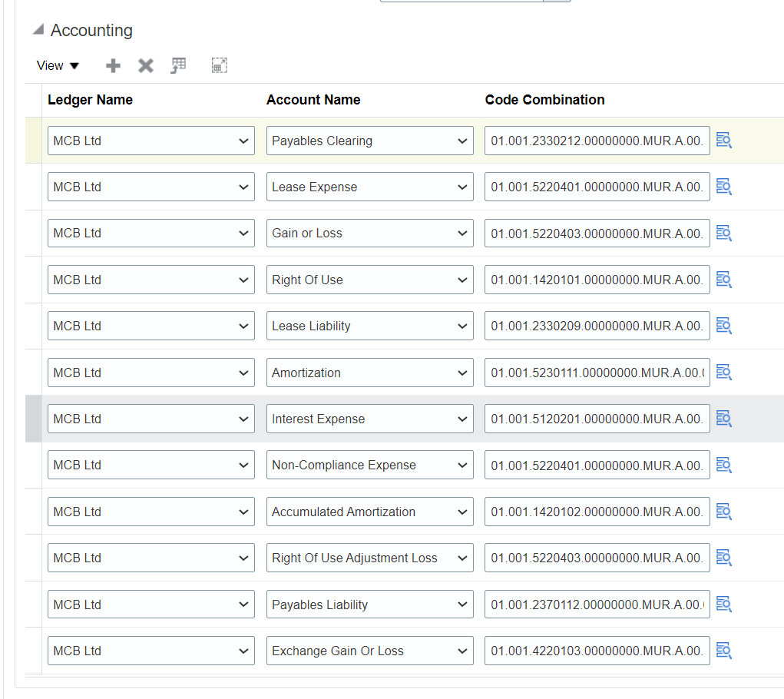The width and height of the screenshot is (784, 699).
Task: Edit code combination 01.001.2330212 field
Action: pyautogui.click(x=597, y=141)
